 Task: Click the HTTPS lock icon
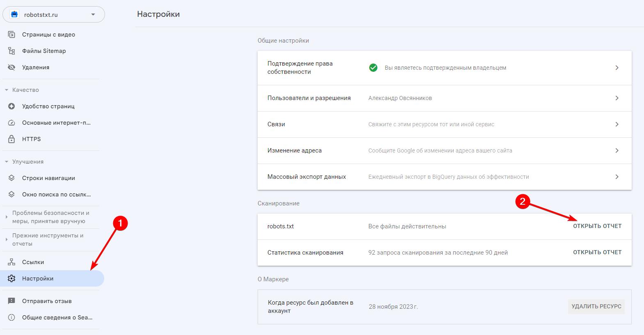pyautogui.click(x=11, y=139)
